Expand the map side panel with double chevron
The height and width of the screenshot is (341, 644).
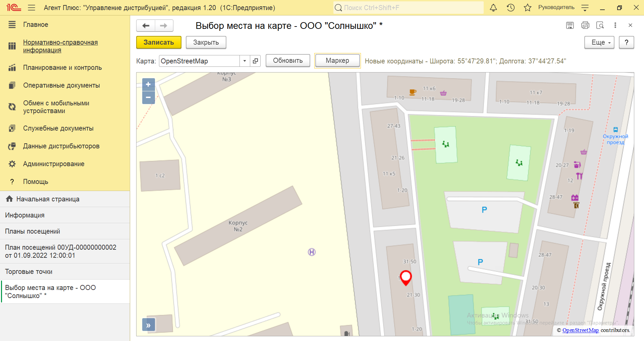[x=148, y=325]
